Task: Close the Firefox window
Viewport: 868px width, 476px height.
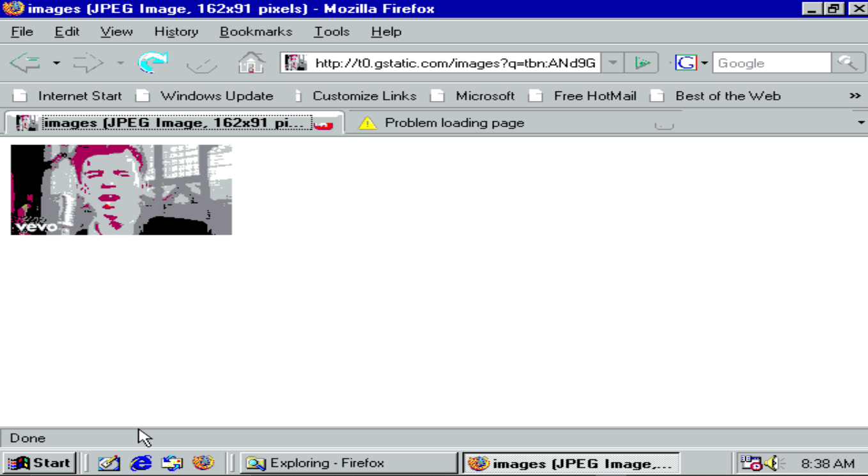Action: point(857,9)
